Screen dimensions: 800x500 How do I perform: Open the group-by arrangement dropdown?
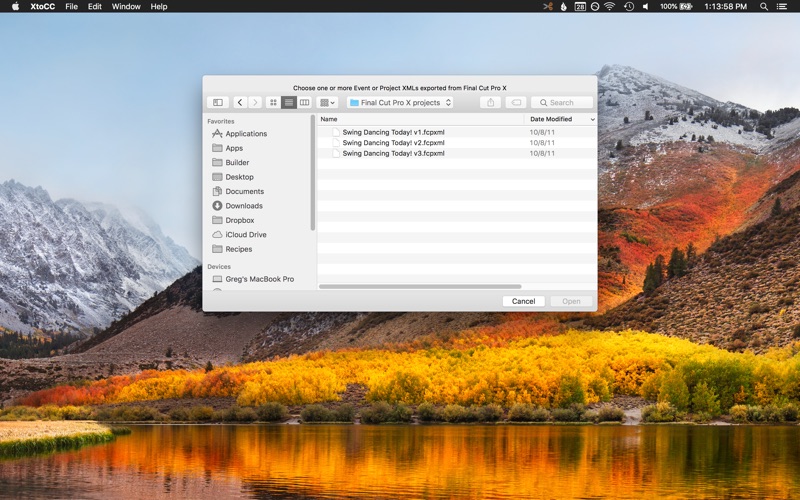(327, 103)
